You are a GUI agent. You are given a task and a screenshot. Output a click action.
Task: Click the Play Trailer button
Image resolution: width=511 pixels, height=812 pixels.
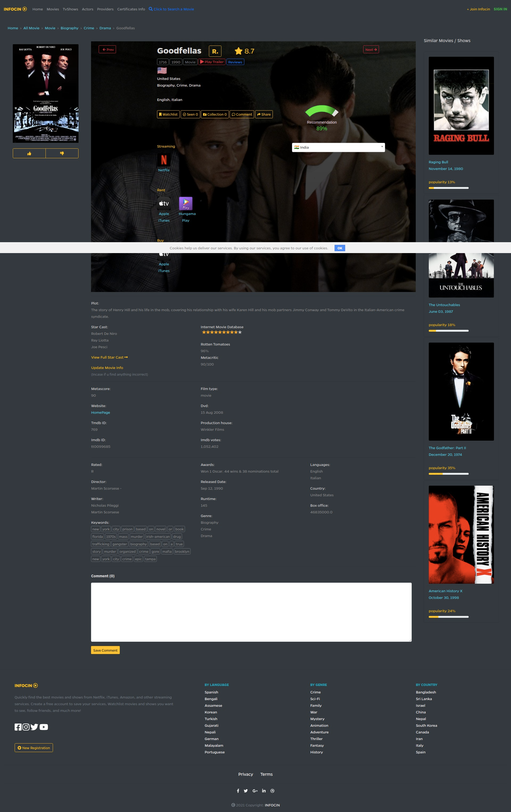[x=212, y=62]
